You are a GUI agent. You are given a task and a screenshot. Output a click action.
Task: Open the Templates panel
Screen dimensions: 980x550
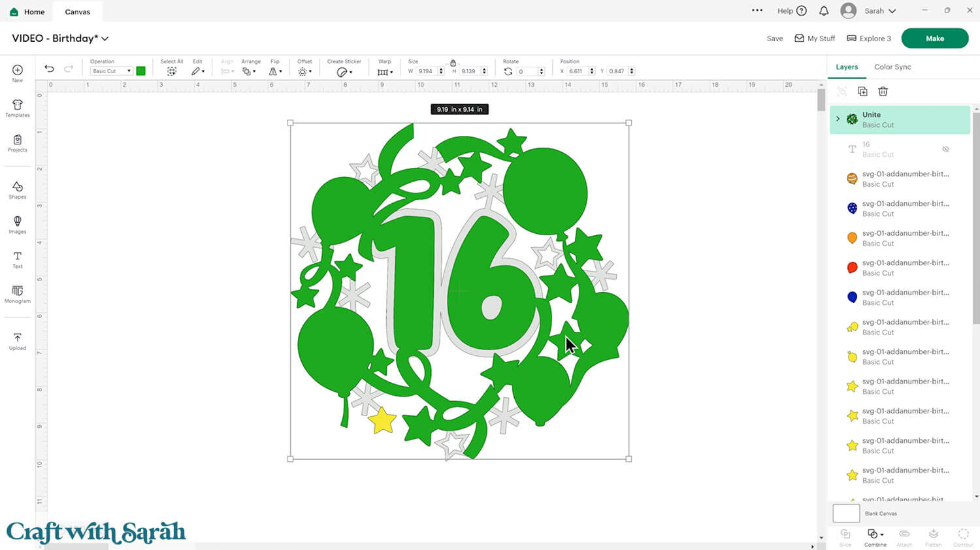[18, 108]
